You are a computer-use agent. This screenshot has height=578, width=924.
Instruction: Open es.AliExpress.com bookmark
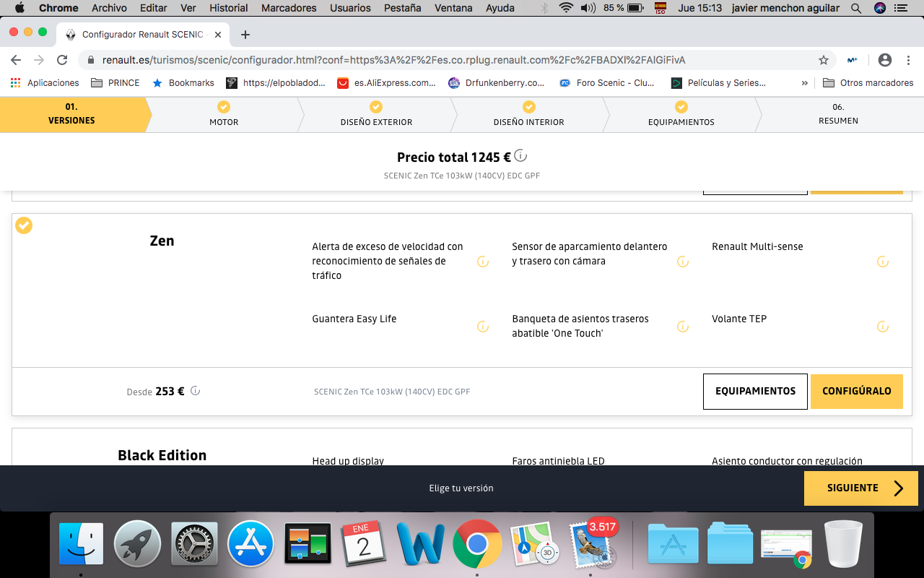[387, 83]
